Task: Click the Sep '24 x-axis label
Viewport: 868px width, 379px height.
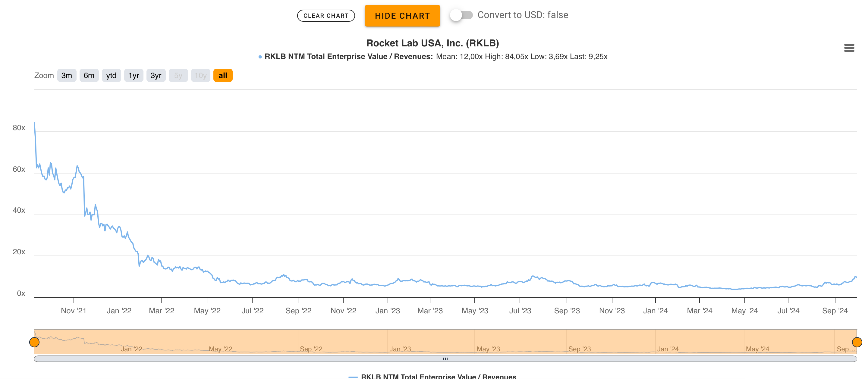Action: [x=835, y=311]
